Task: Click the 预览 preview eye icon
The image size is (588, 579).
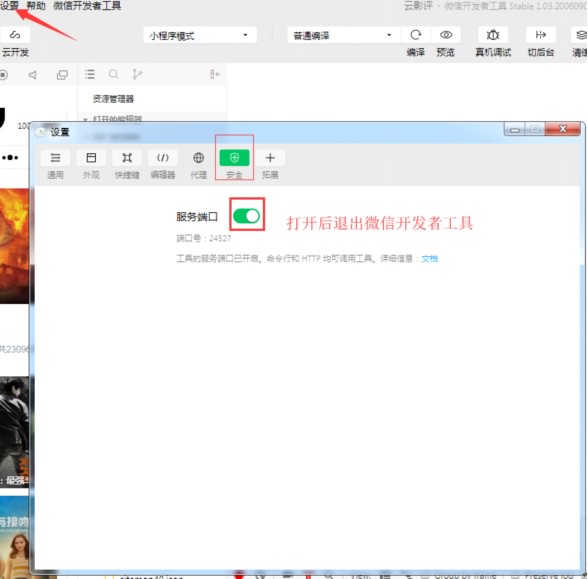Action: point(446,35)
